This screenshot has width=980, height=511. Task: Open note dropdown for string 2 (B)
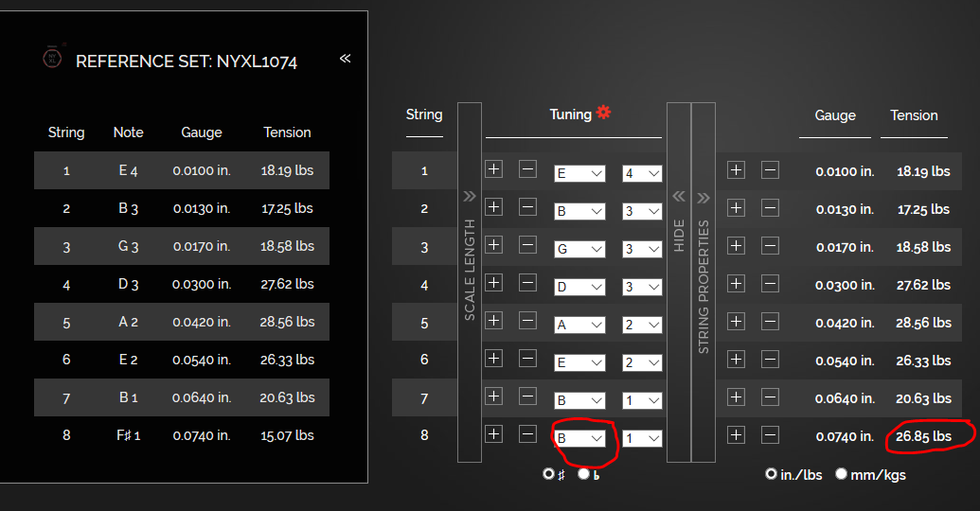[579, 211]
